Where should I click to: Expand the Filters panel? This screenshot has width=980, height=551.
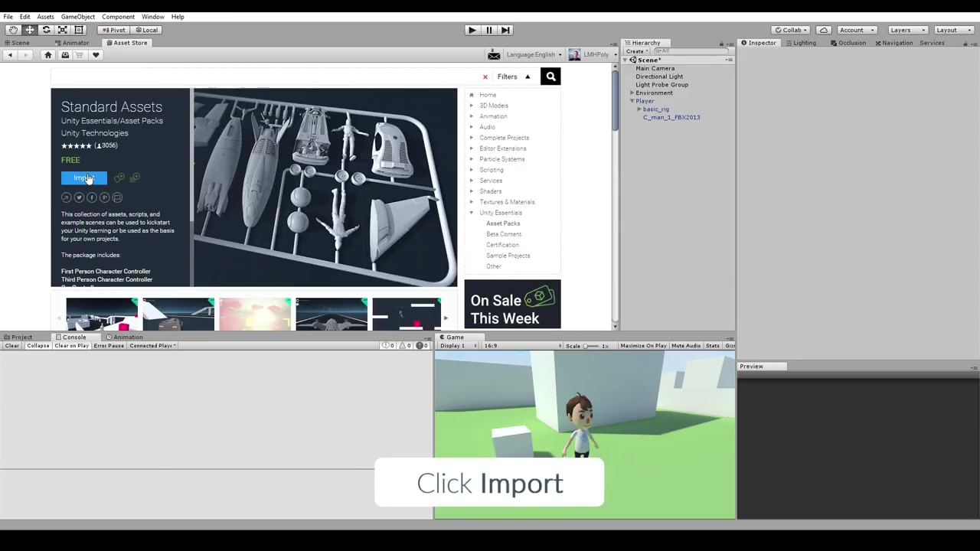514,77
